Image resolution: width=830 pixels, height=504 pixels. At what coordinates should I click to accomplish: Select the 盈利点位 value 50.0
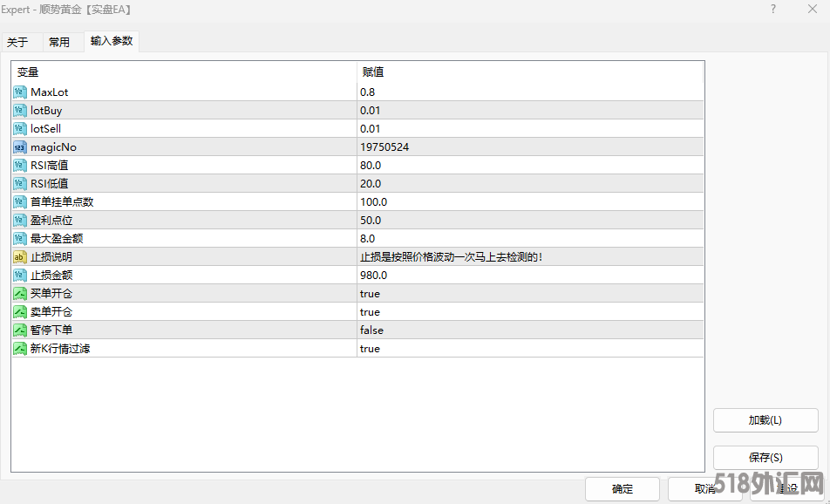pos(371,221)
